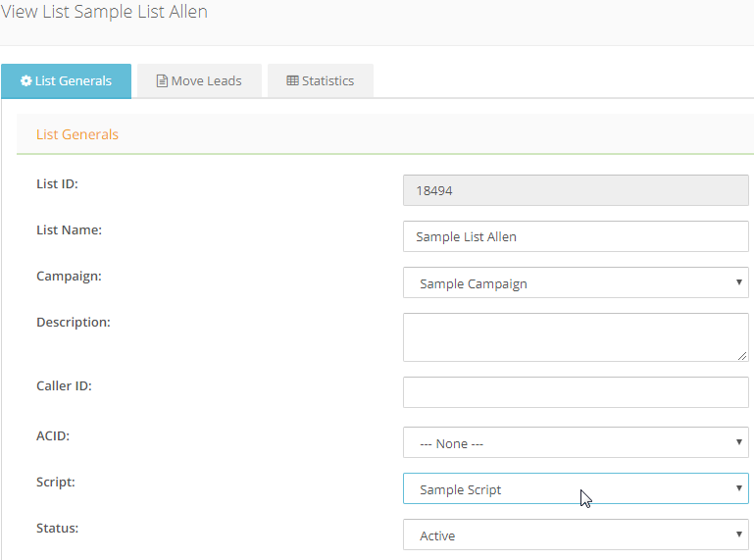This screenshot has height=560, width=754.
Task: Click the disabled List ID field
Action: click(576, 190)
